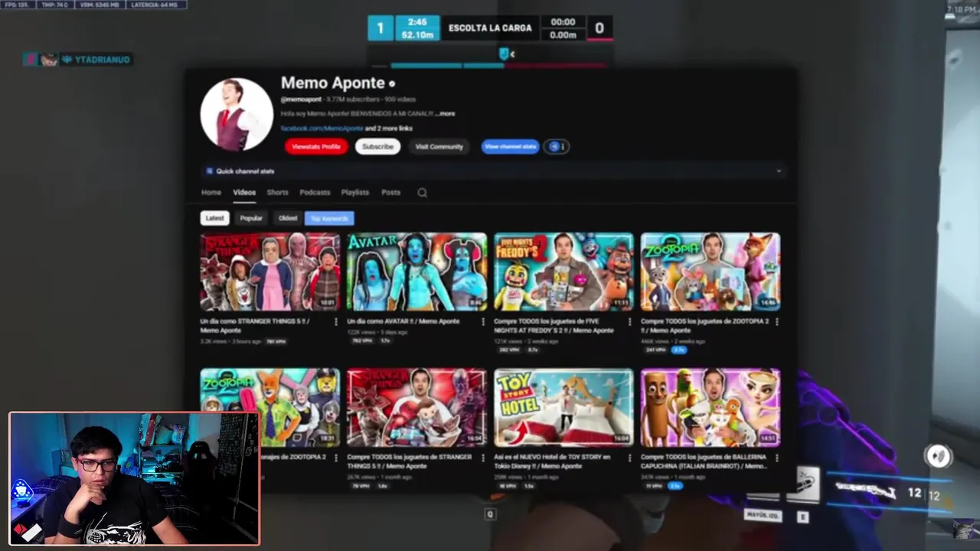The image size is (980, 551).
Task: Open the Avatar video thumbnail
Action: coord(417,272)
